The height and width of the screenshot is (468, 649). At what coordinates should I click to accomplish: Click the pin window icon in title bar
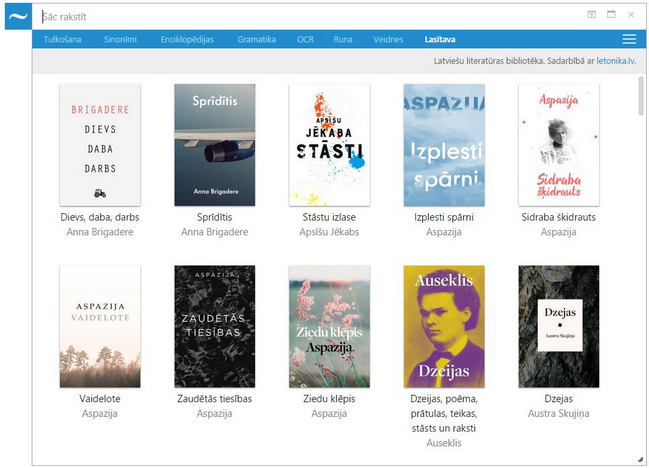point(591,15)
